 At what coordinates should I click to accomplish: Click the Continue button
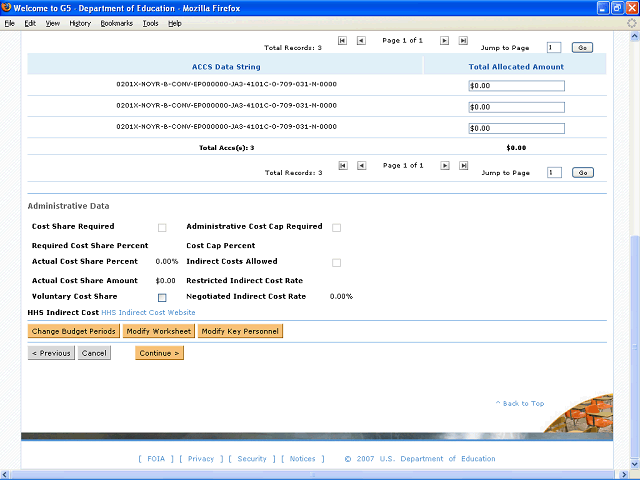(159, 353)
